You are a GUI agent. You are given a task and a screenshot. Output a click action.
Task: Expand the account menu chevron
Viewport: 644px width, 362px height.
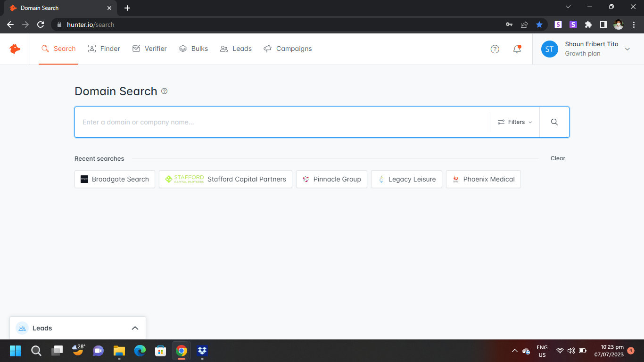627,49
